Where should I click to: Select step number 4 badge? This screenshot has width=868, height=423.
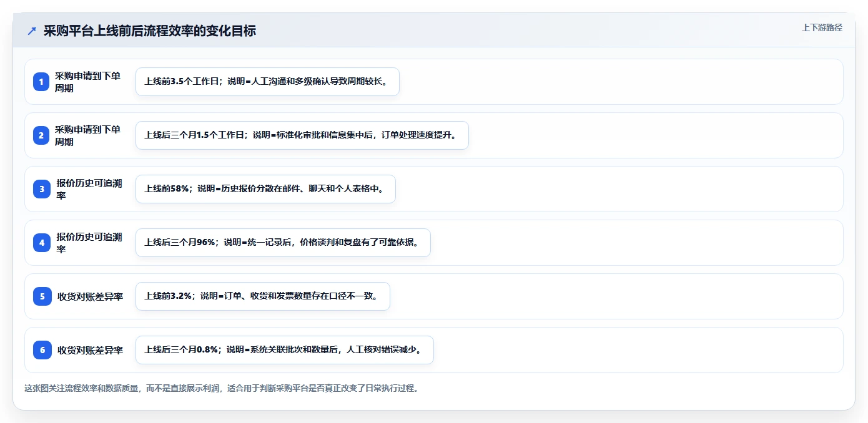click(41, 243)
